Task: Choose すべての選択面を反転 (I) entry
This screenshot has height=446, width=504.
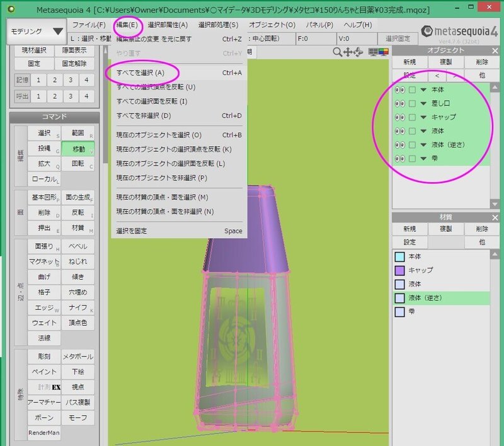Action: tap(179, 101)
